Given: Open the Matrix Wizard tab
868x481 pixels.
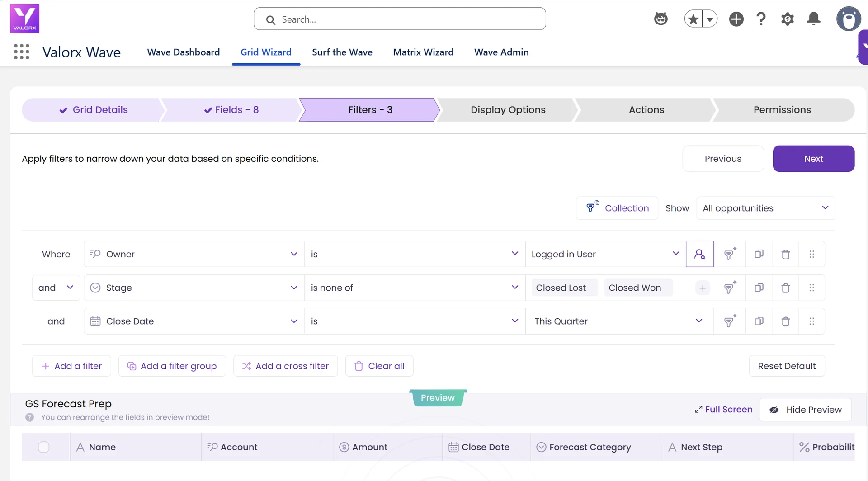Looking at the screenshot, I should point(423,52).
